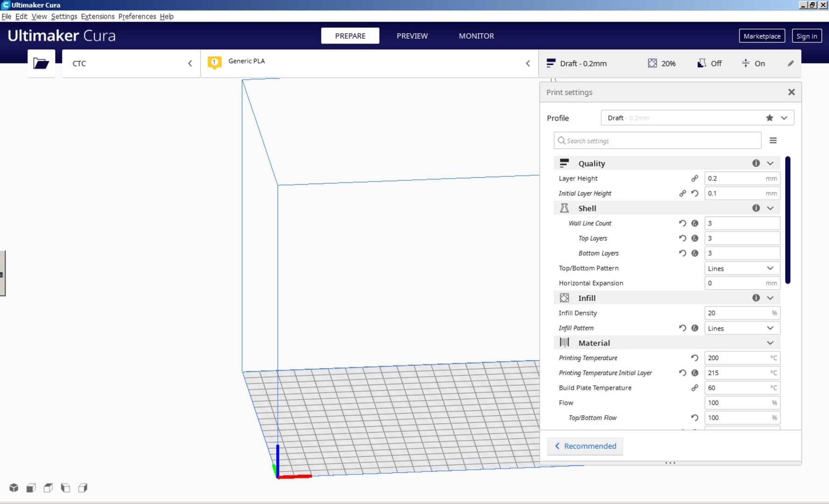Click the adhesion On summary

pyautogui.click(x=753, y=63)
